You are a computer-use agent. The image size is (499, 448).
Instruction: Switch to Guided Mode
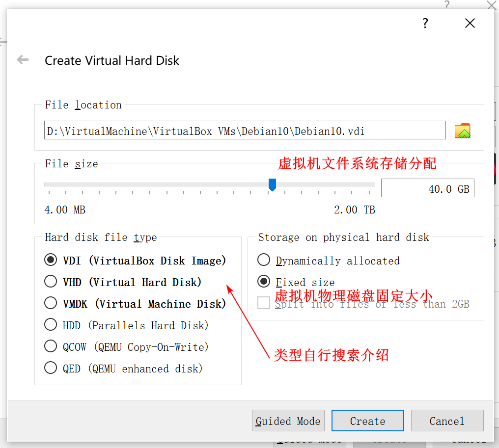tap(288, 421)
